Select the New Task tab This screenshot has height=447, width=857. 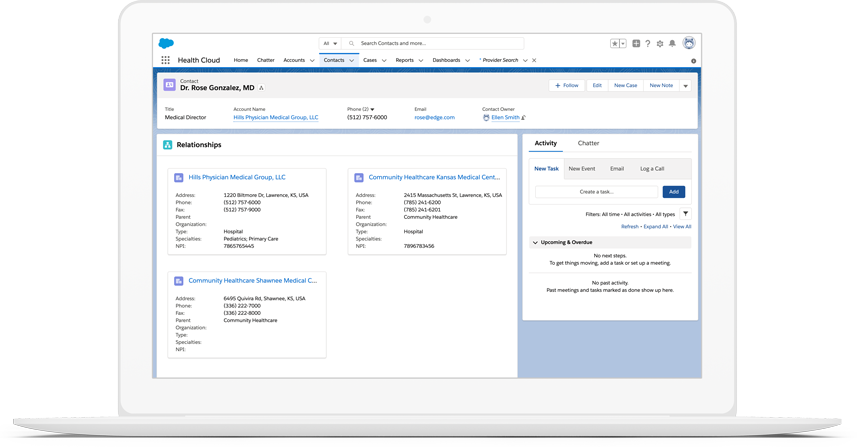pos(547,169)
